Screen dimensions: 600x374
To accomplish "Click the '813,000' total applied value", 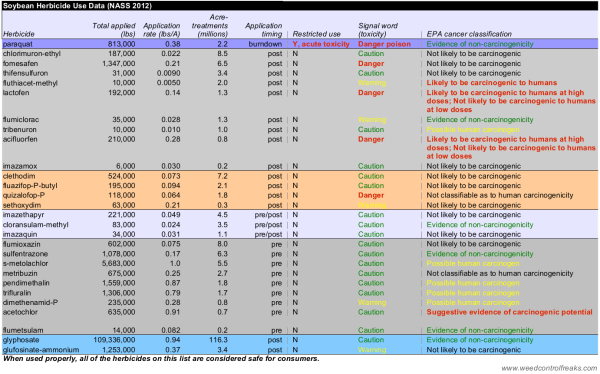I will coord(121,44).
